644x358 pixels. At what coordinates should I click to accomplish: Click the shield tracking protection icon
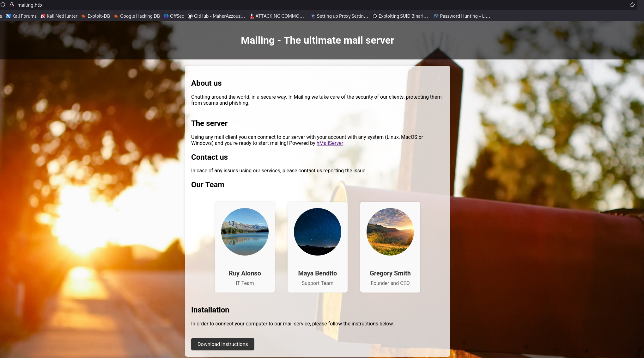coord(3,5)
